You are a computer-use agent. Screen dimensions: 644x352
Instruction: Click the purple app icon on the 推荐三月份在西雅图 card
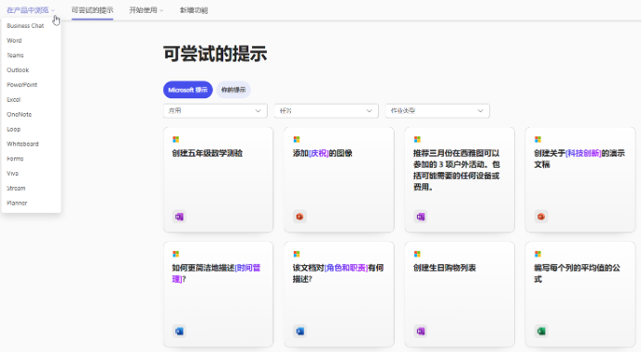point(421,217)
